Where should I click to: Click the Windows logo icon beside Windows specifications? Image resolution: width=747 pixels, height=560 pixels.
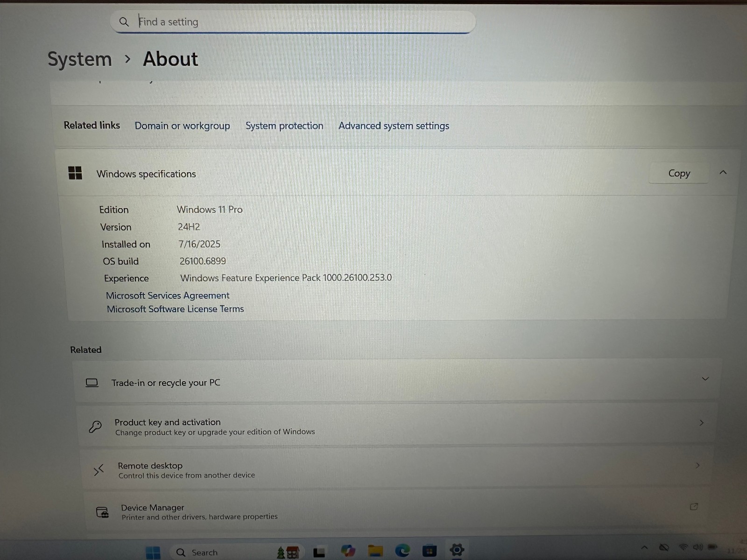pos(75,173)
